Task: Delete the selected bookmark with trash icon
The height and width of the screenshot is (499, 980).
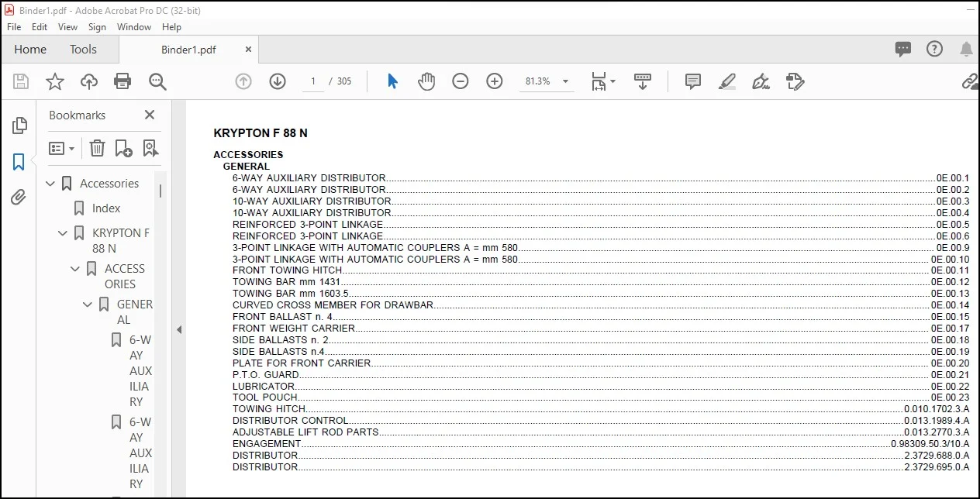Action: pos(97,148)
